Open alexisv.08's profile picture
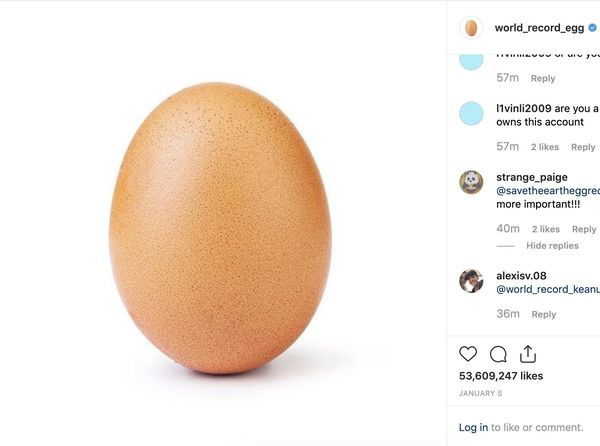This screenshot has width=600, height=446. 471,281
